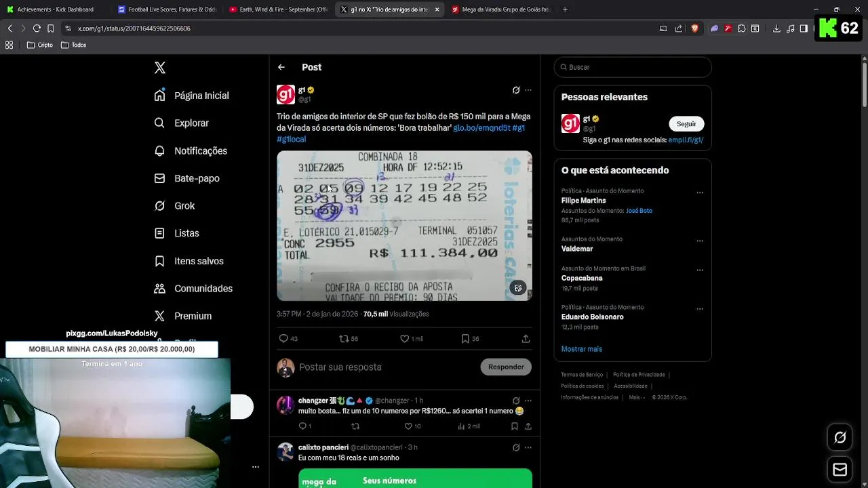Share the g1 post

(x=526, y=339)
